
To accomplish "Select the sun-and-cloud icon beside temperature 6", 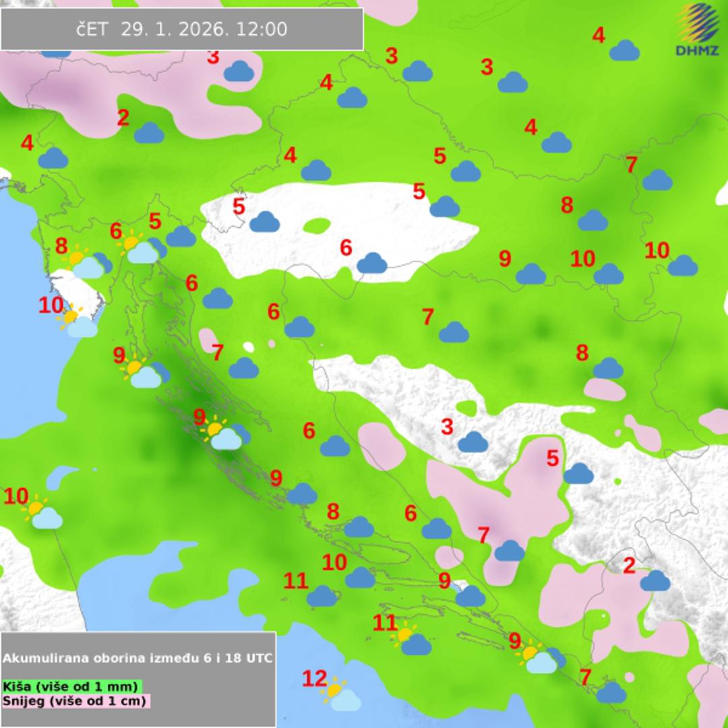I will point(140,249).
